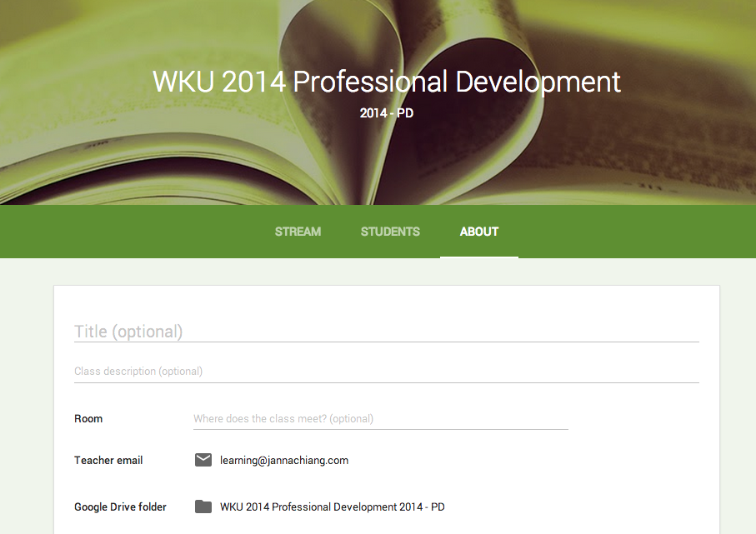
Task: Focus the Title (optional) field
Action: click(386, 332)
